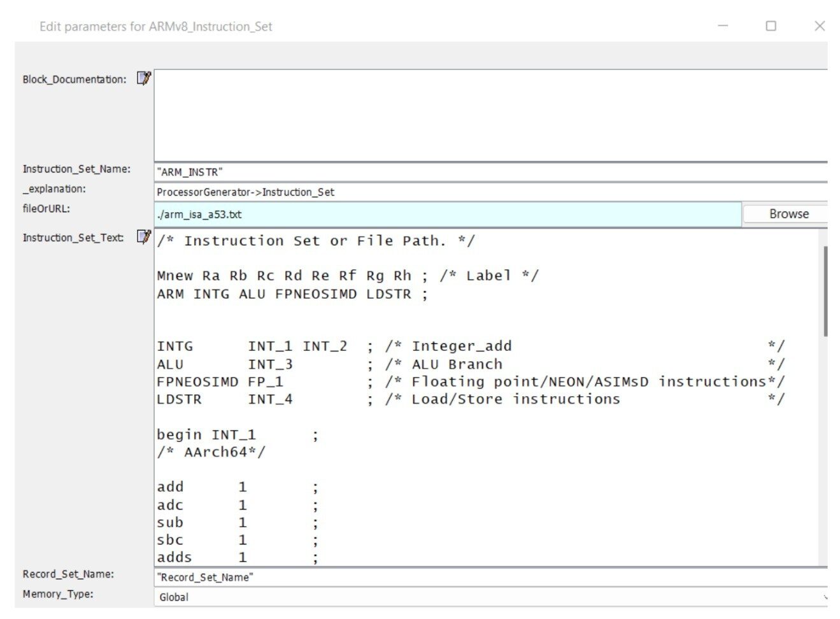Viewport: 840px width, 619px height.
Task: Click the "/* AArch64*/" comment line
Action: 211,452
